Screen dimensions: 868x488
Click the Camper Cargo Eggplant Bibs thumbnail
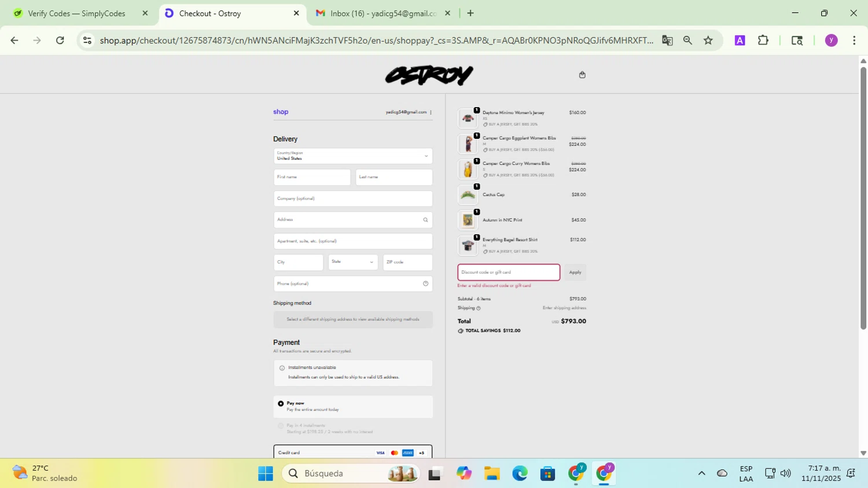pos(468,144)
